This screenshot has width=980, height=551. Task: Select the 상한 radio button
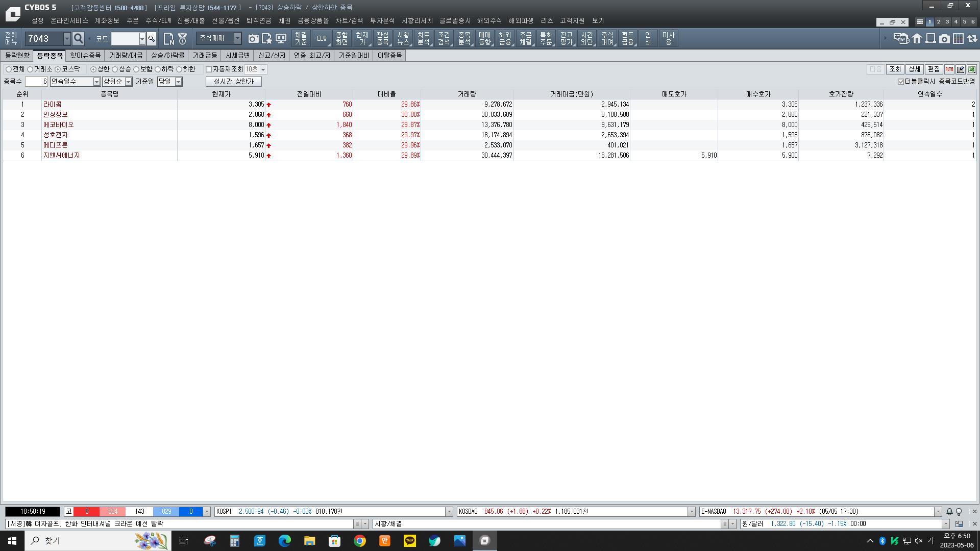point(93,69)
